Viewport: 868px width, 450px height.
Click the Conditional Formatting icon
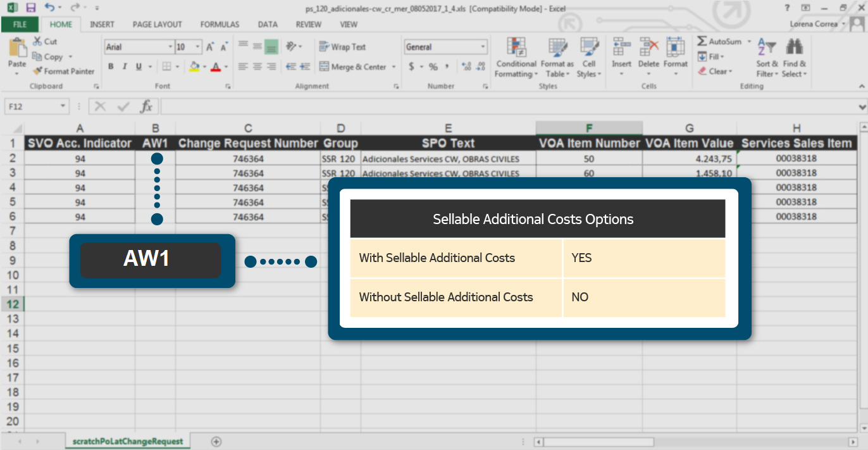pos(516,48)
